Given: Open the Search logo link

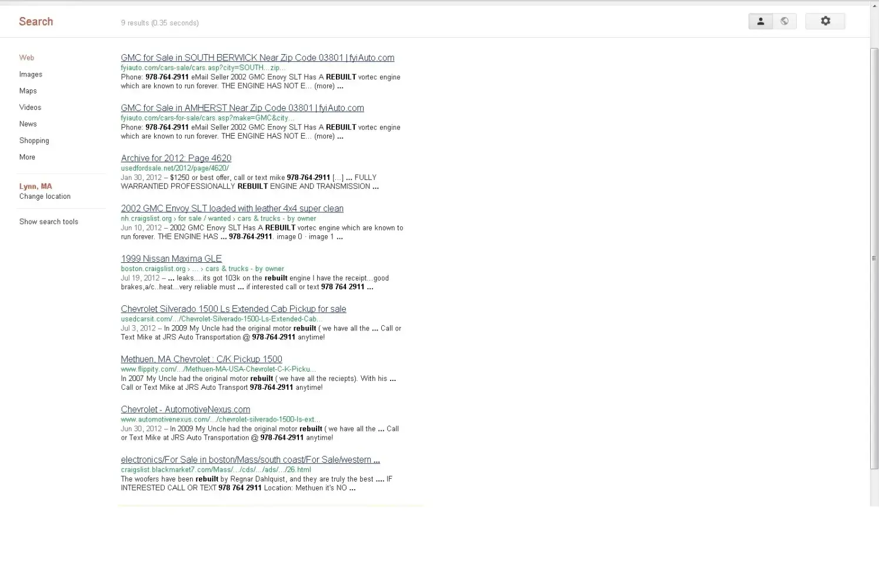Looking at the screenshot, I should 36,22.
